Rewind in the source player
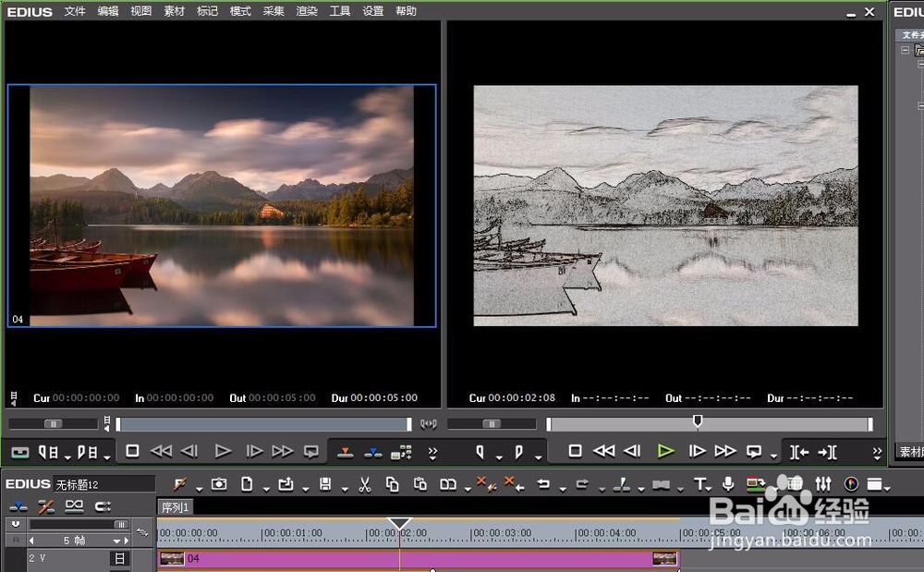Screen dimensions: 924x572 point(161,451)
